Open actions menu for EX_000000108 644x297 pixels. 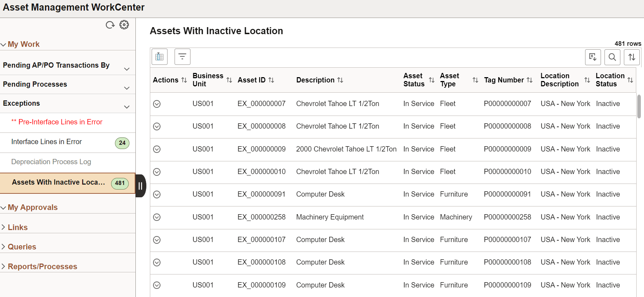pos(157,262)
